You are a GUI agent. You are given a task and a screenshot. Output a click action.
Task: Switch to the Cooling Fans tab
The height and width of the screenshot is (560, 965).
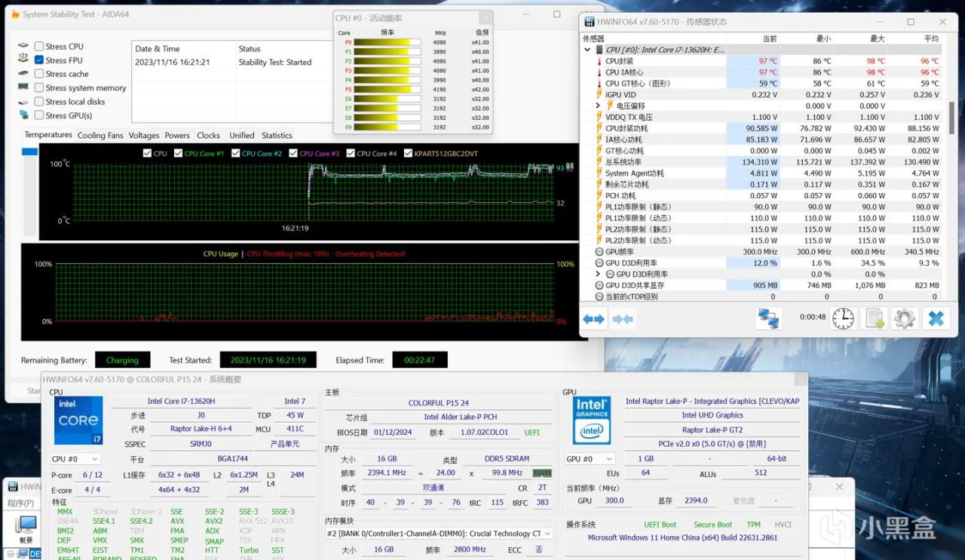100,136
